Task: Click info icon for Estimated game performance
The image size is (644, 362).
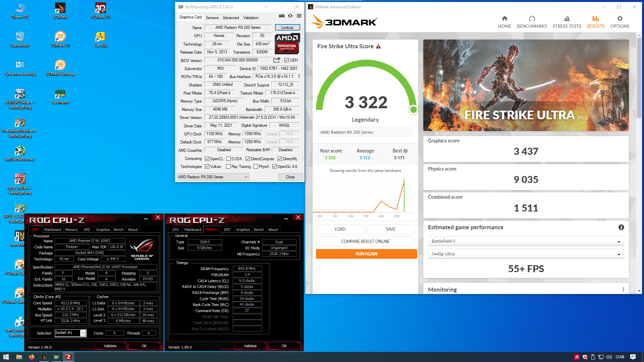Action: pyautogui.click(x=621, y=227)
